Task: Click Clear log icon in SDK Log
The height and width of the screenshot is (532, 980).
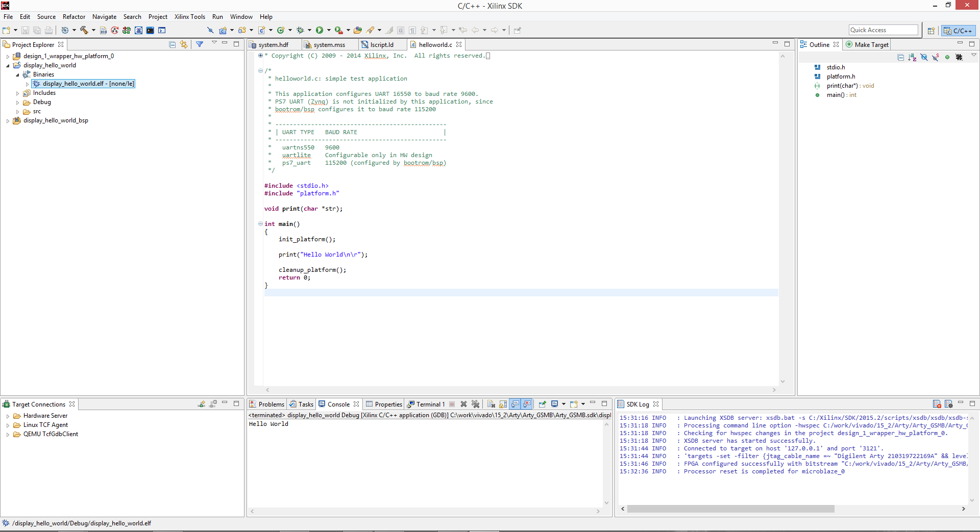Action: (x=937, y=404)
